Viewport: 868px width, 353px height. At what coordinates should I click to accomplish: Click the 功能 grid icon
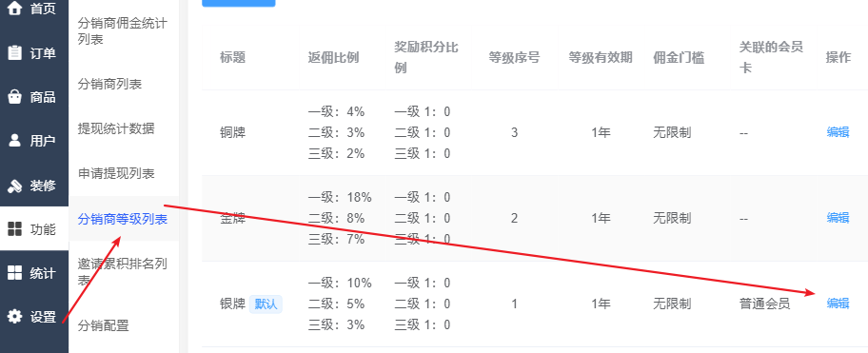(x=14, y=229)
